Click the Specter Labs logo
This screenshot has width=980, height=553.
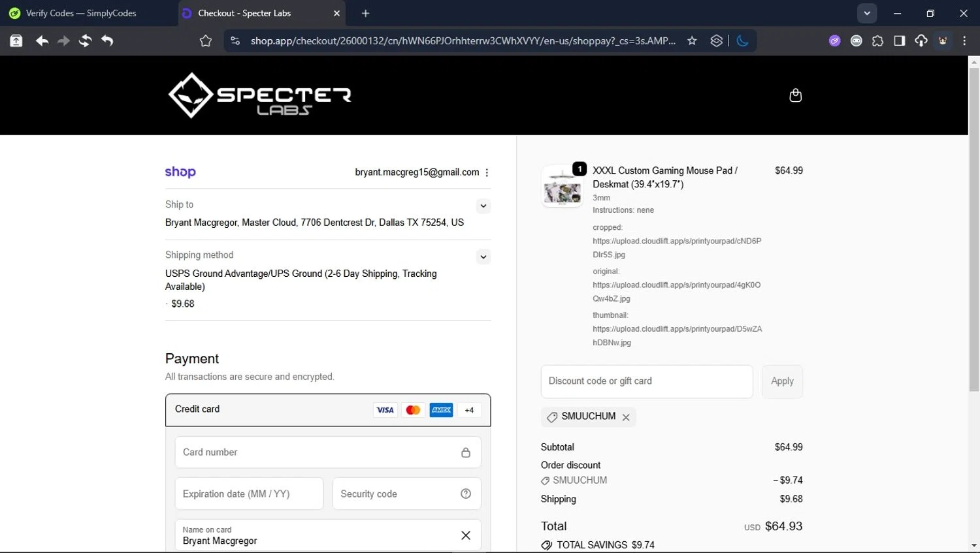(259, 95)
